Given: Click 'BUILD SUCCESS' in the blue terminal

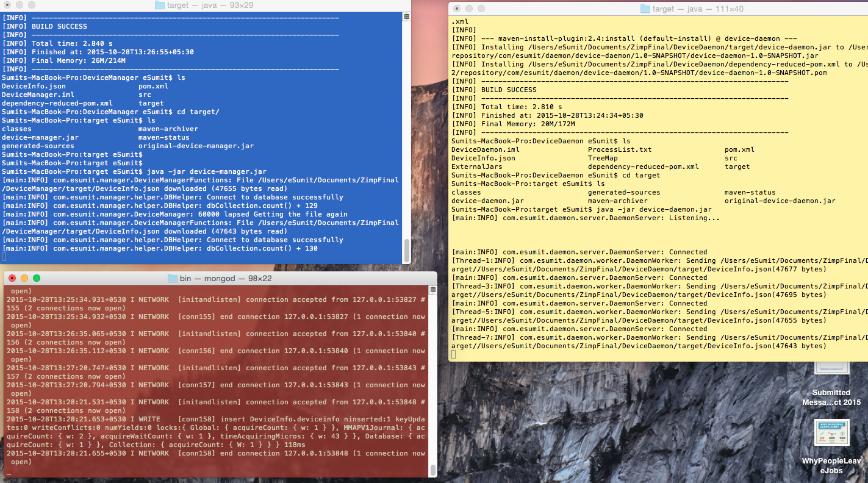Looking at the screenshot, I should click(x=59, y=26).
